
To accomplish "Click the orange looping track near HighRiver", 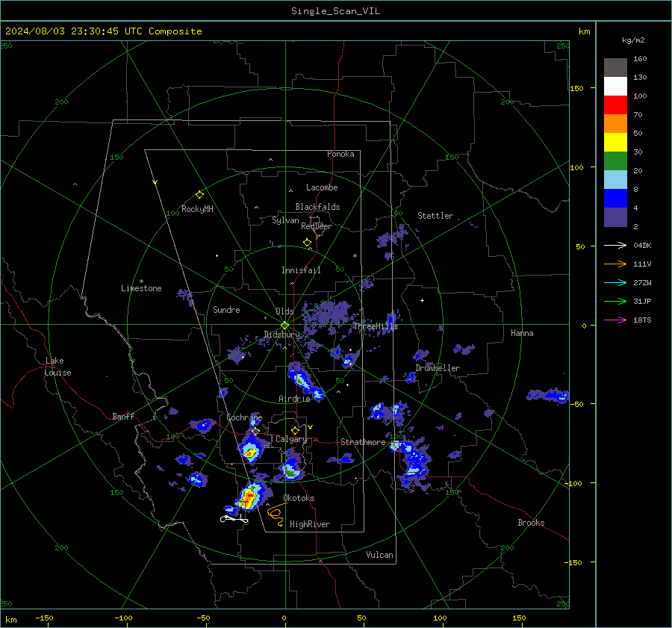I will (276, 514).
